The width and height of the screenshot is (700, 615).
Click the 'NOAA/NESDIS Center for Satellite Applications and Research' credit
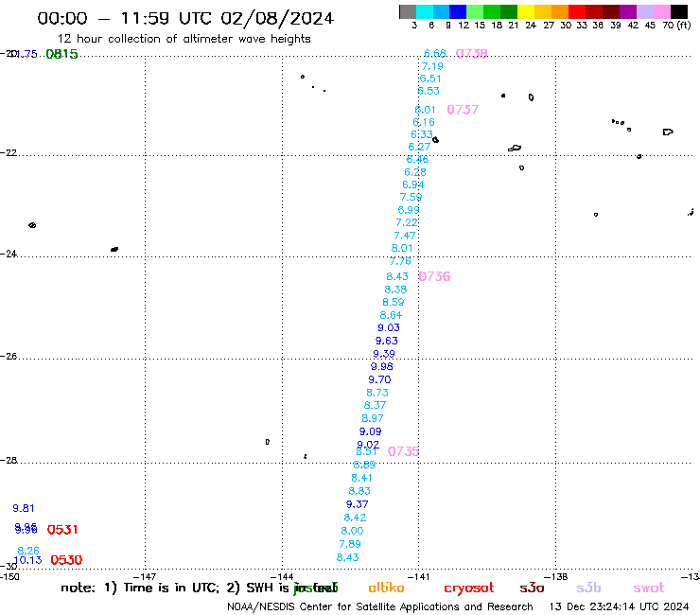point(380,607)
